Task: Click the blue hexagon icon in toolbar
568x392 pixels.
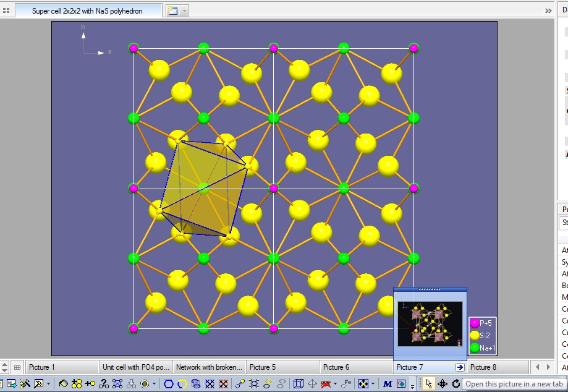Action: pos(169,384)
